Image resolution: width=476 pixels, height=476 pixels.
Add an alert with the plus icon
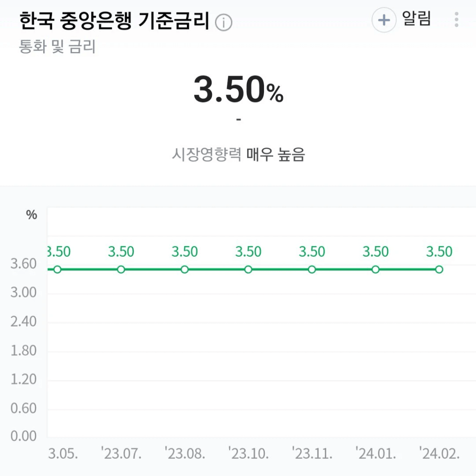(384, 20)
